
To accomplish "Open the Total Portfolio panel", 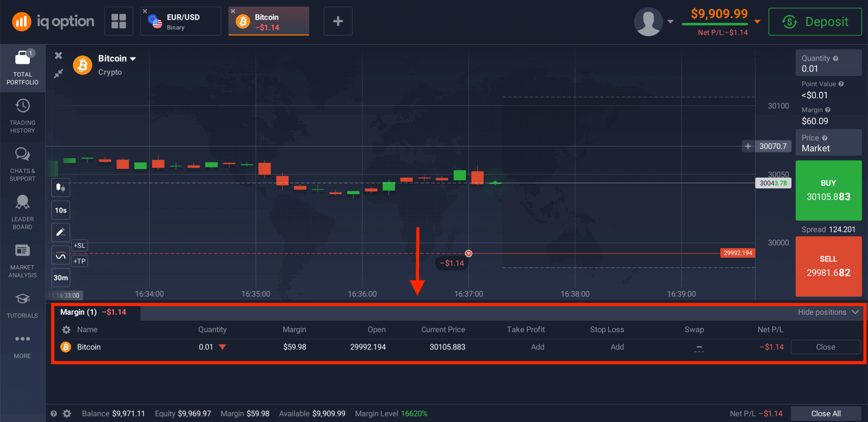I will click(22, 68).
